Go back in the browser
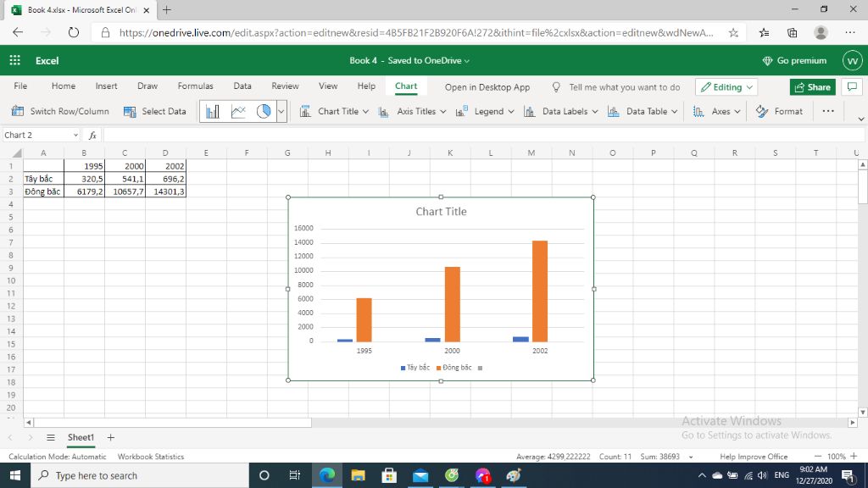Screen dimensions: 868x488 coord(18,33)
